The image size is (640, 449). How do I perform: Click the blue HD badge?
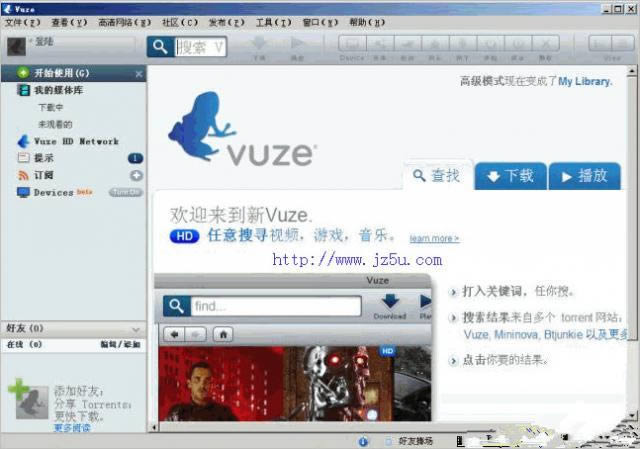(x=184, y=236)
